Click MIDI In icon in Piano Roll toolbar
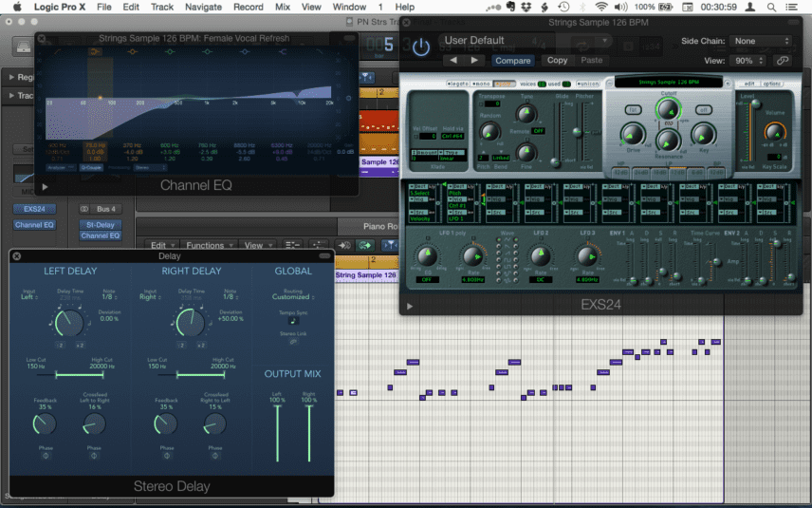812x508 pixels. point(344,245)
